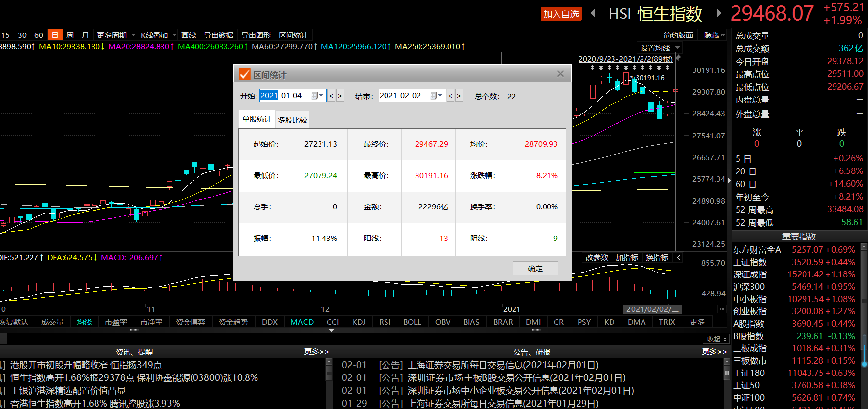Click the 确定 button in the dialog
The height and width of the screenshot is (409, 868).
pyautogui.click(x=535, y=268)
